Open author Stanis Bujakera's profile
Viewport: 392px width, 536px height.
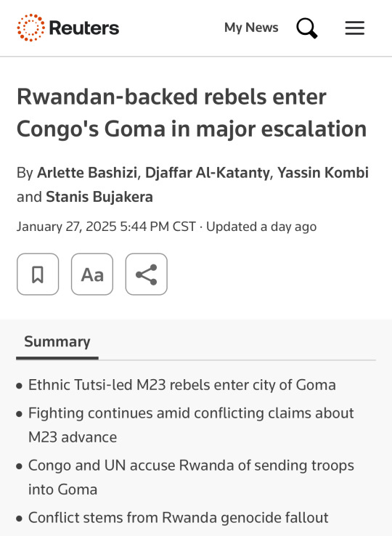pyautogui.click(x=99, y=197)
